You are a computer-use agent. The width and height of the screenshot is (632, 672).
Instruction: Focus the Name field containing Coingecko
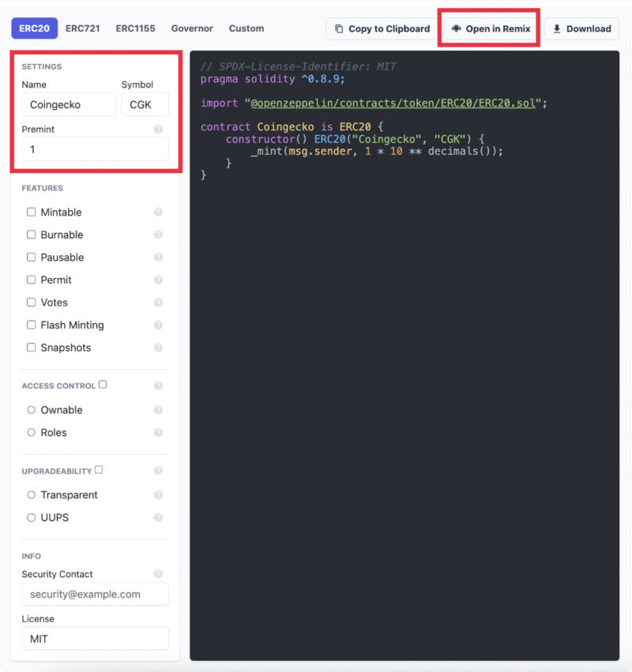(x=69, y=104)
